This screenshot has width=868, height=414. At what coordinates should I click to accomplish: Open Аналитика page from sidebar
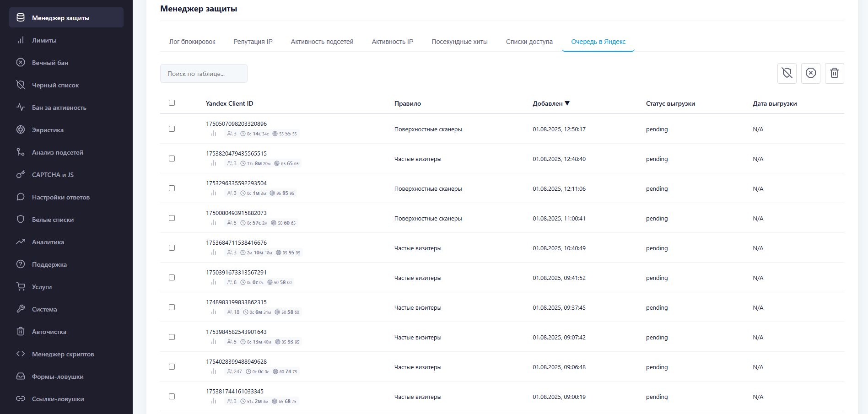48,242
